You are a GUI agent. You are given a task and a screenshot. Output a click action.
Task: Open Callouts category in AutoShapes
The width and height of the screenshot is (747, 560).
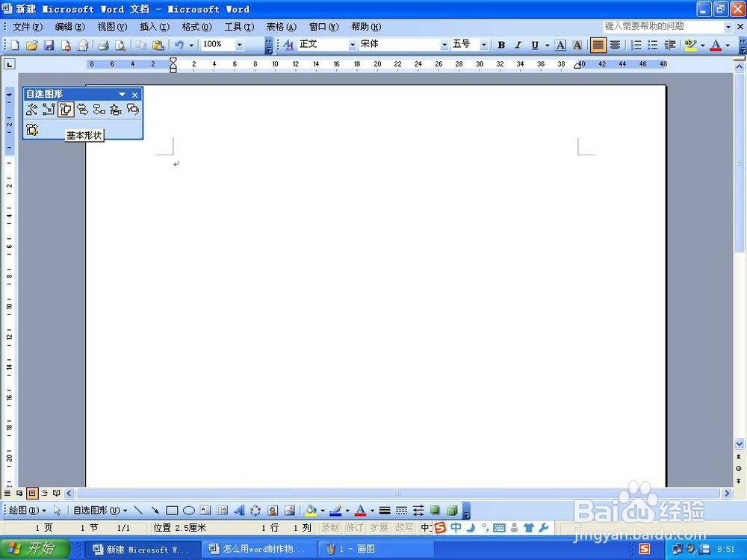(x=132, y=110)
